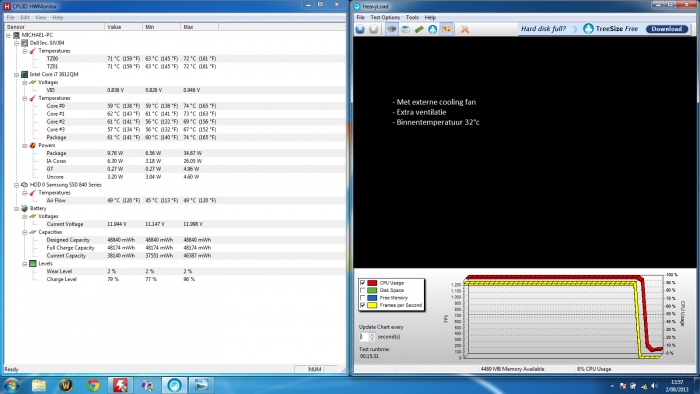Click the Min column header

point(162,27)
